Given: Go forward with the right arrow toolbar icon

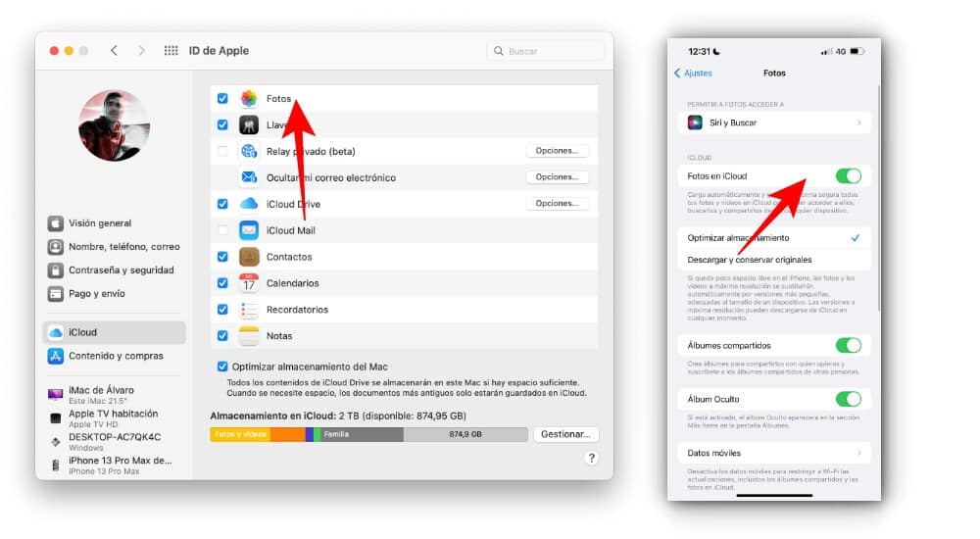Looking at the screenshot, I should pyautogui.click(x=141, y=51).
